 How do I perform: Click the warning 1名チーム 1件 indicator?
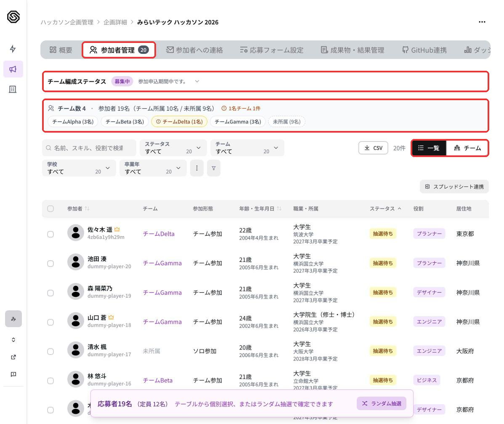pyautogui.click(x=241, y=108)
